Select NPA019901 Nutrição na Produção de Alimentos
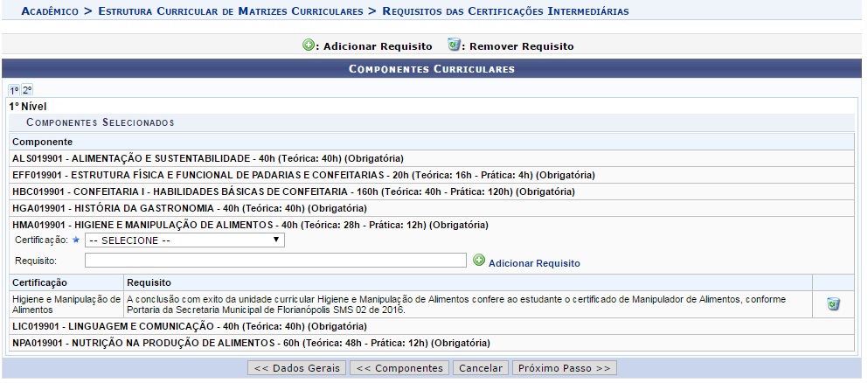868x383 pixels. click(x=251, y=343)
